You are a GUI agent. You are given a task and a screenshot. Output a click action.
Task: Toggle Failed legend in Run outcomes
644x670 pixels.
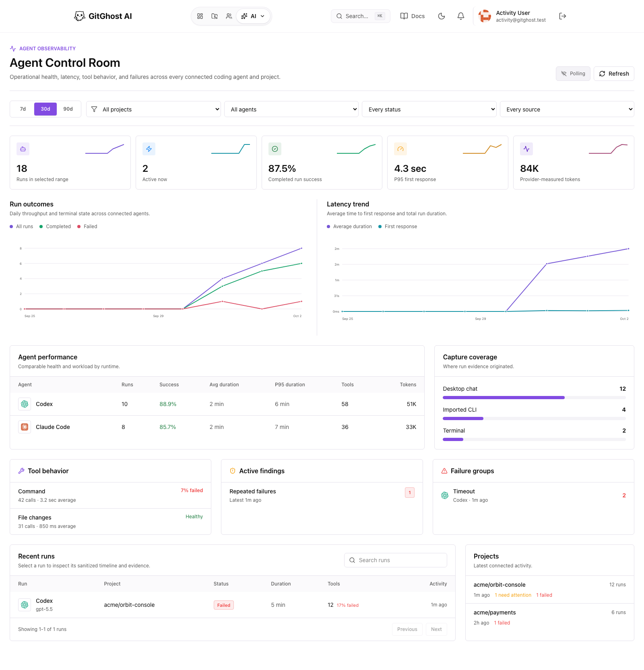[87, 227]
